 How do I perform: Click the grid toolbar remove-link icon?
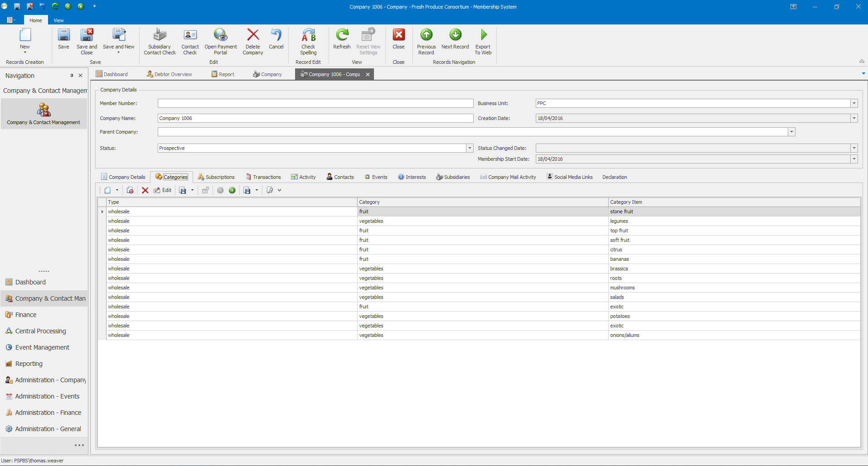pyautogui.click(x=130, y=190)
